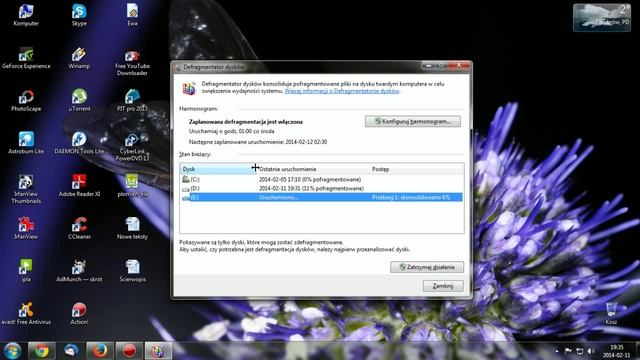Switch to Defragmentator taskbar button
This screenshot has height=360, width=640.
(x=158, y=351)
